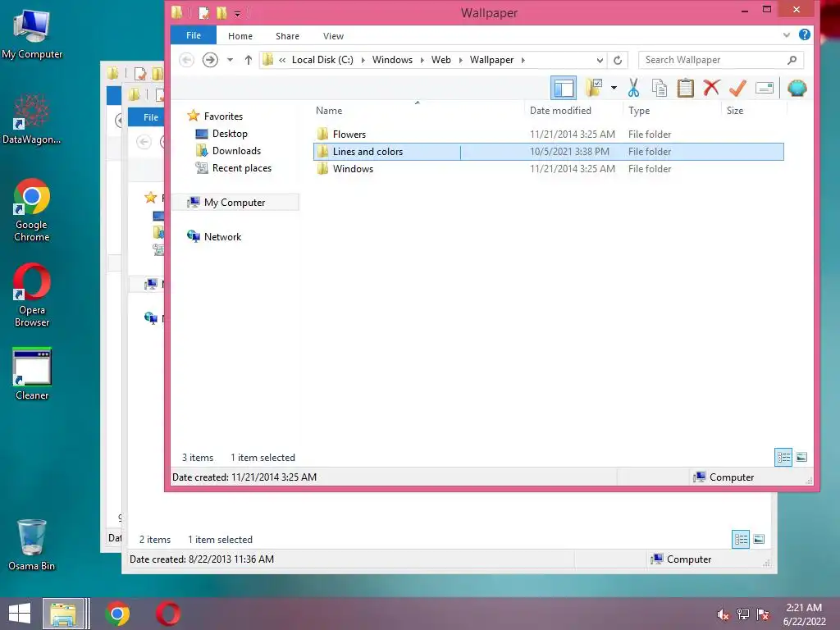Expand the chevron after Wallpaper in path
The height and width of the screenshot is (630, 840).
(523, 60)
